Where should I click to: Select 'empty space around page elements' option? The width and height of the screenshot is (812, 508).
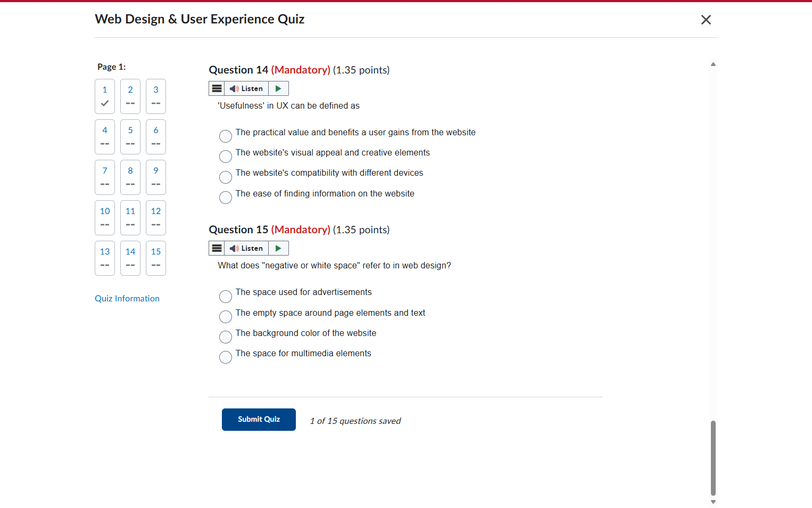point(226,317)
